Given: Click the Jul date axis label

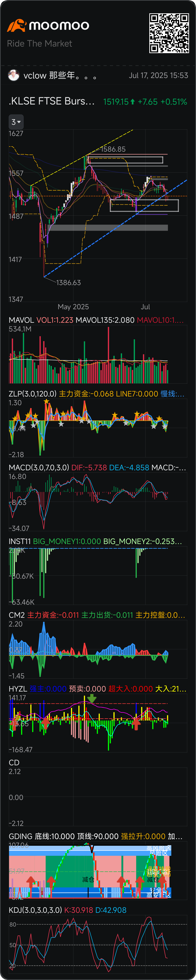Looking at the screenshot, I should tap(145, 307).
